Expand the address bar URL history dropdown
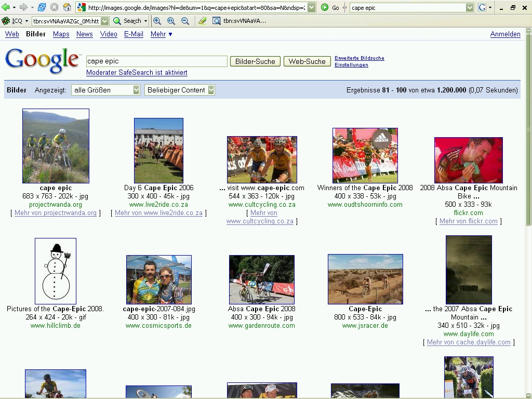The image size is (532, 399). pyautogui.click(x=311, y=7)
